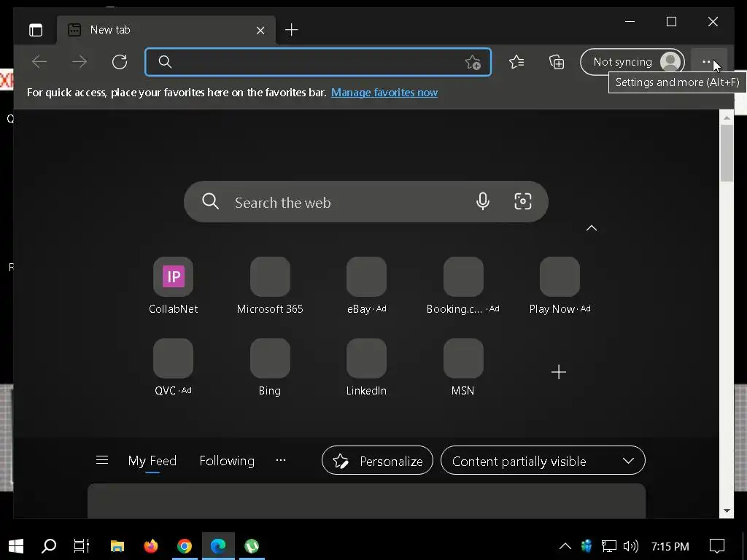Open the Not syncing profile button
The width and height of the screenshot is (747, 560).
tap(632, 62)
